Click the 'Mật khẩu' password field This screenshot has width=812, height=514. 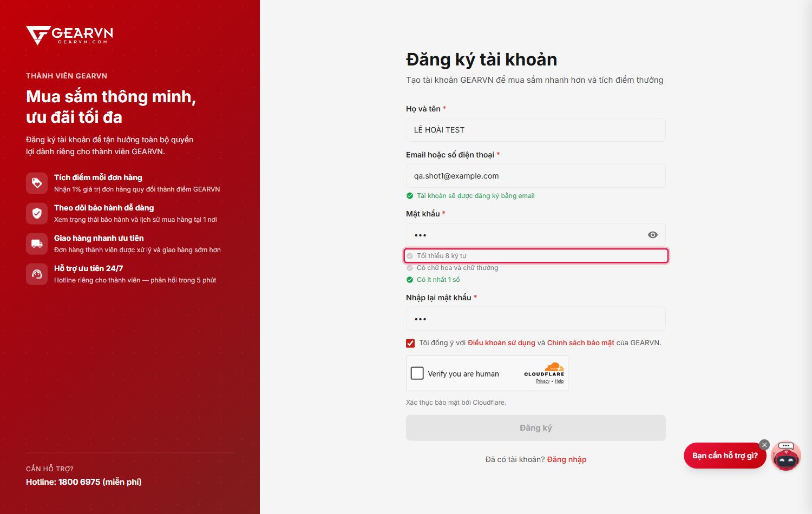pyautogui.click(x=536, y=235)
